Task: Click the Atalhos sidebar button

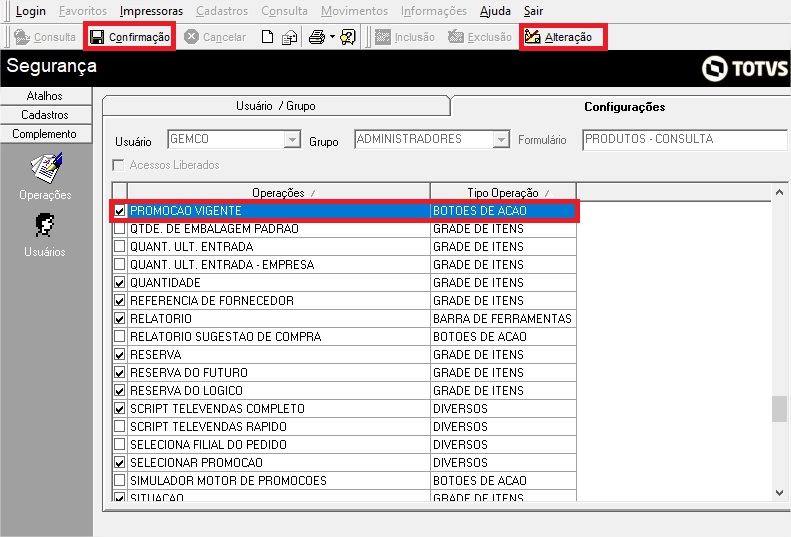Action: coord(45,96)
